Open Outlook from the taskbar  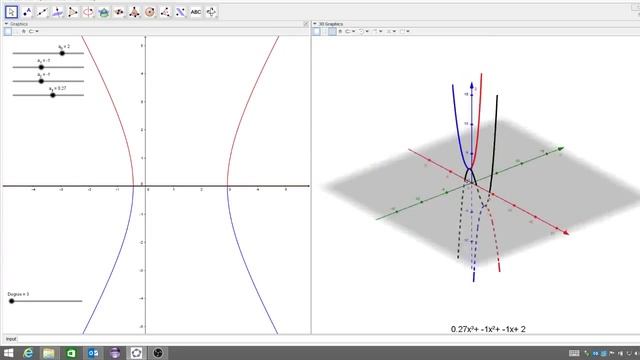(x=93, y=353)
